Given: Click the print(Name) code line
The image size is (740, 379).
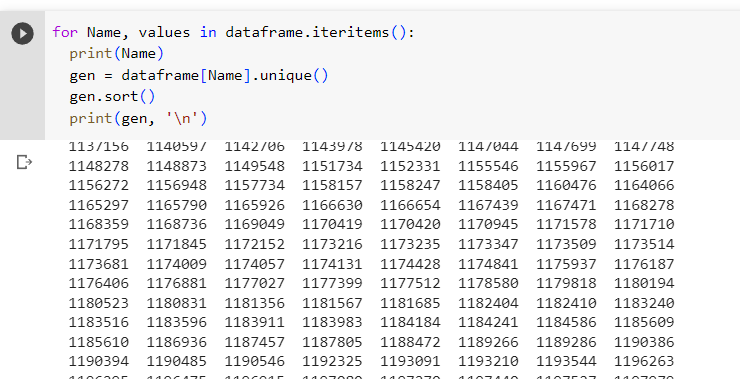Looking at the screenshot, I should tap(117, 54).
